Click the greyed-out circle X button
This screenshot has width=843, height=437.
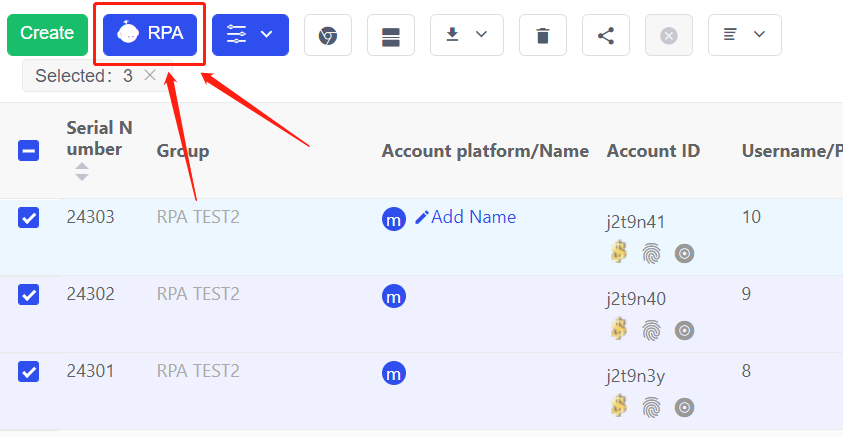coord(669,35)
